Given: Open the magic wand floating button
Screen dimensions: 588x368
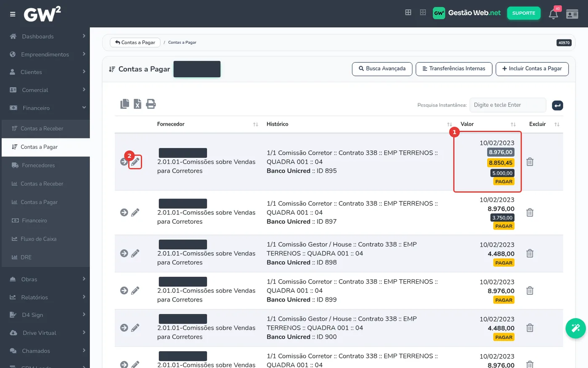Looking at the screenshot, I should (x=575, y=328).
